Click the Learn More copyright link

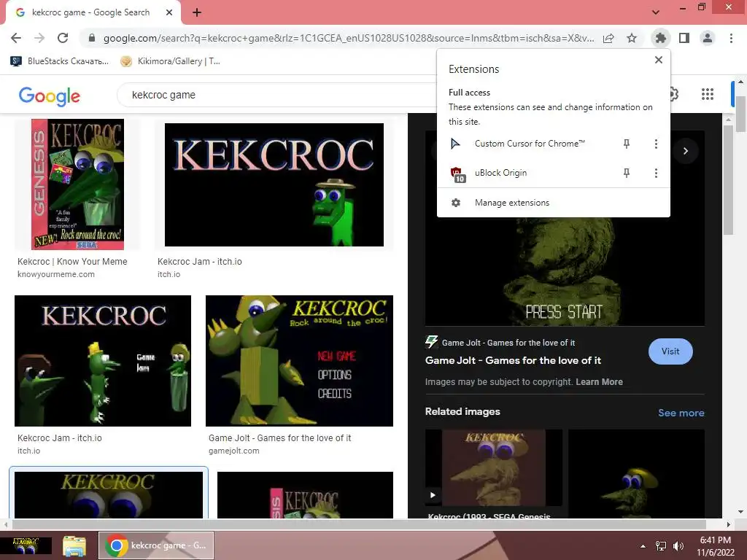(599, 382)
